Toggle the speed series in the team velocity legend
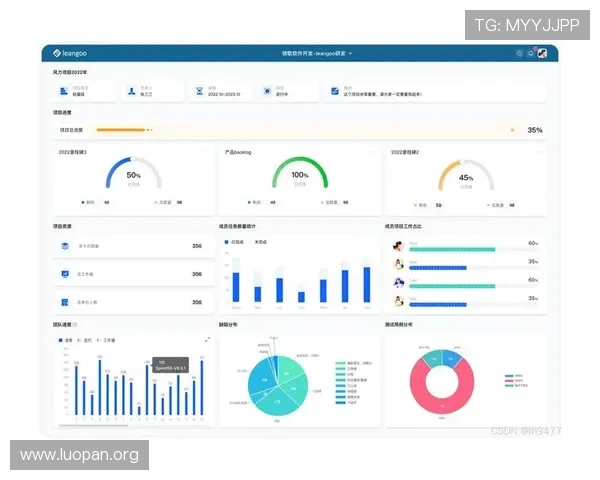600x480 pixels. [x=65, y=340]
